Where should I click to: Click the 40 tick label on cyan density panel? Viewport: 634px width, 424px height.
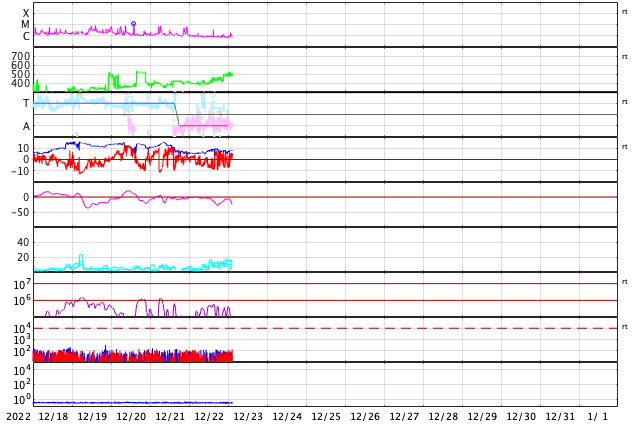click(23, 242)
